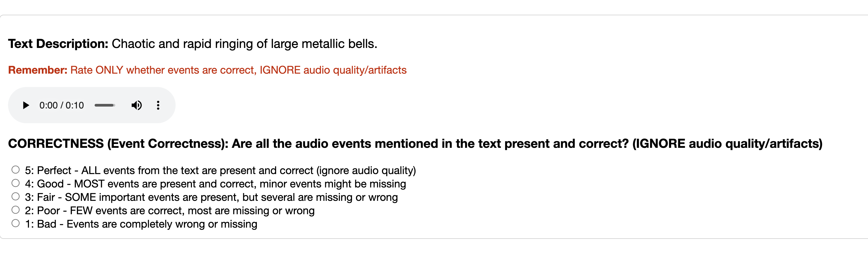Viewport: 868px width, 256px height.
Task: Pick the 2: Poor radio button
Action: click(16, 210)
